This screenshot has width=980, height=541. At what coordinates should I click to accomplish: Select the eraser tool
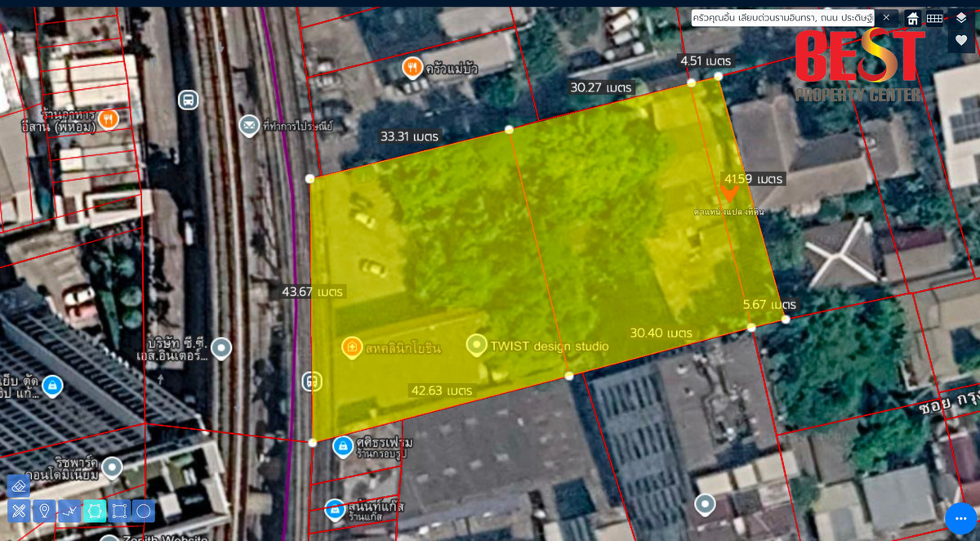pyautogui.click(x=19, y=486)
